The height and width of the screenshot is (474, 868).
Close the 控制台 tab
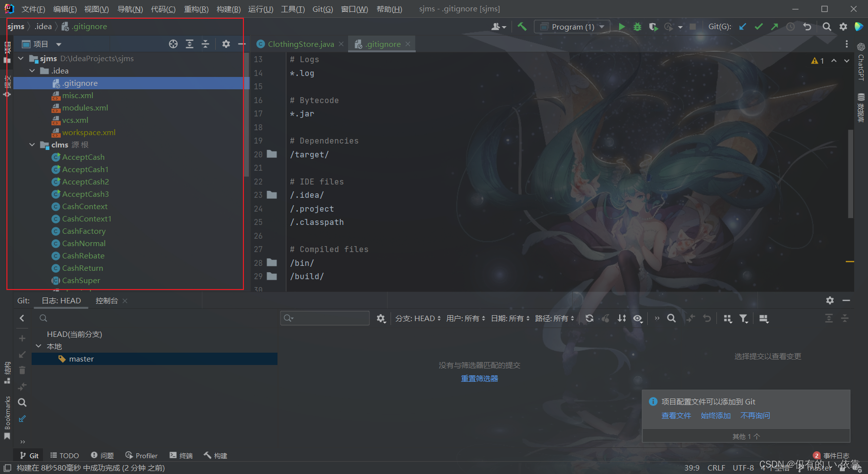[x=125, y=301]
